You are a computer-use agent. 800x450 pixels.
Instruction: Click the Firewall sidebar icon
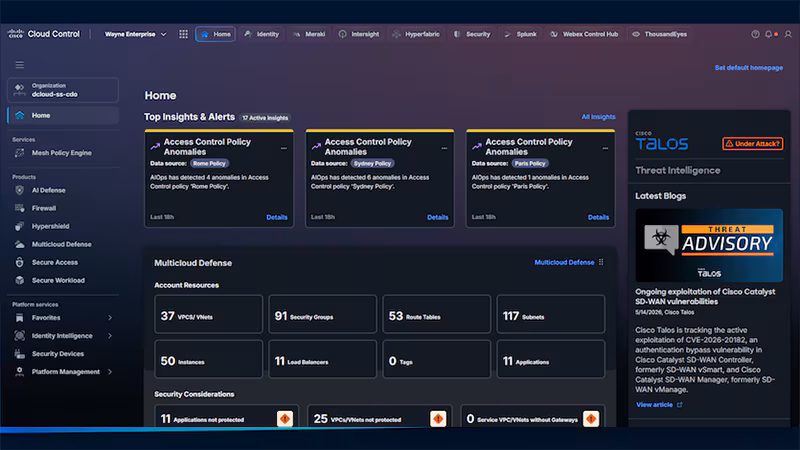click(x=19, y=208)
